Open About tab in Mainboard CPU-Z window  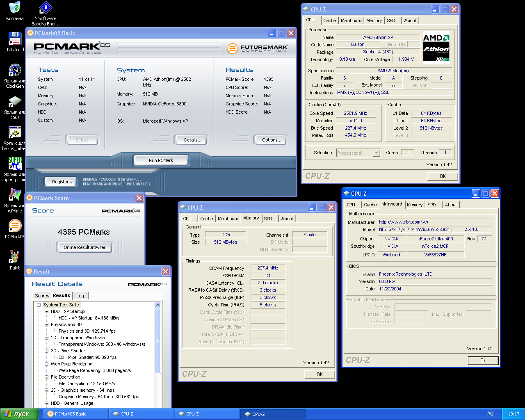(x=451, y=205)
